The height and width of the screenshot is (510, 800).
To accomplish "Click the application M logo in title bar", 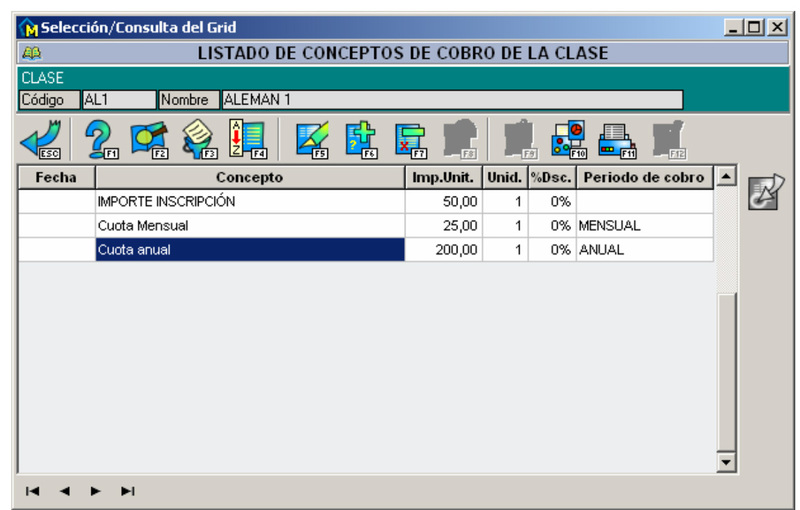I will 29,28.
